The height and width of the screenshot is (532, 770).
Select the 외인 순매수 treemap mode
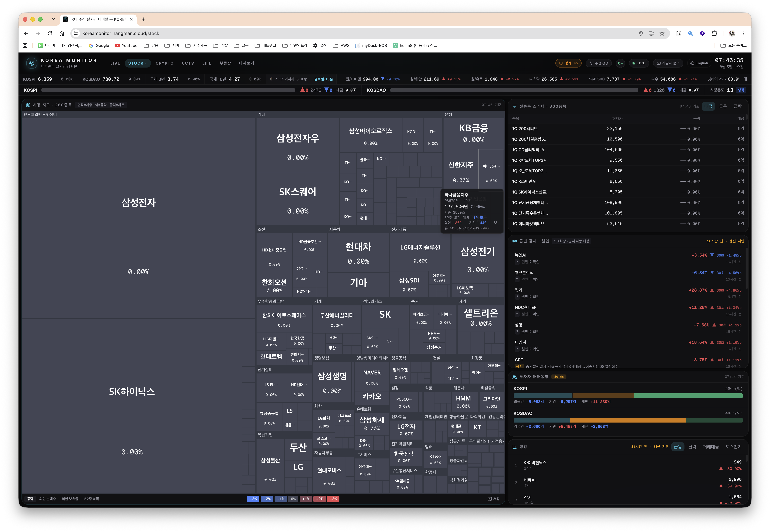(x=47, y=499)
